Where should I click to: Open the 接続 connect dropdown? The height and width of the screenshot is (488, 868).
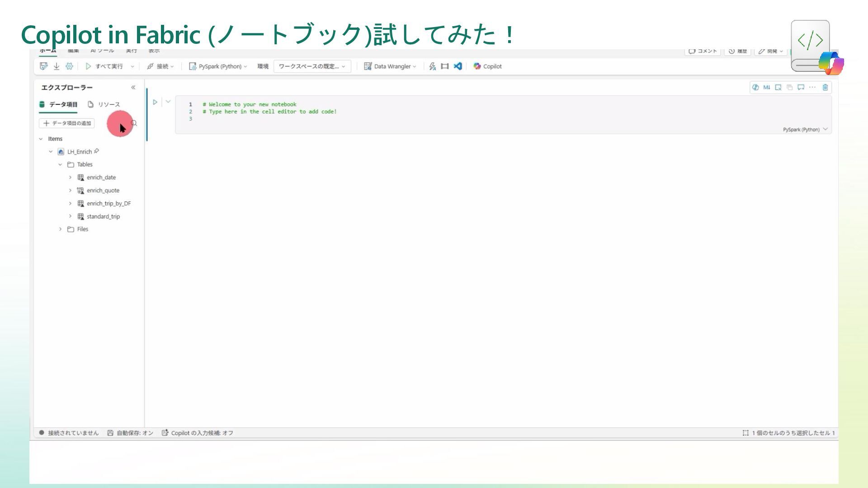point(160,66)
